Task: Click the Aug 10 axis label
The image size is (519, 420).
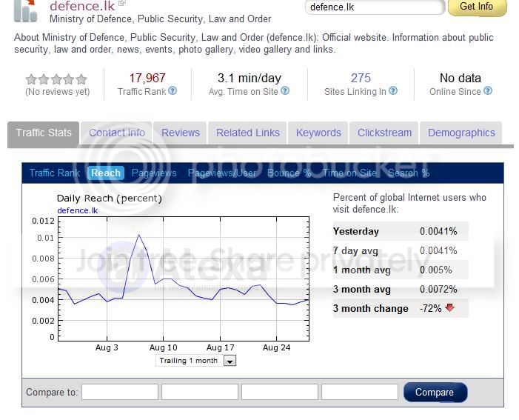Action: [x=163, y=347]
